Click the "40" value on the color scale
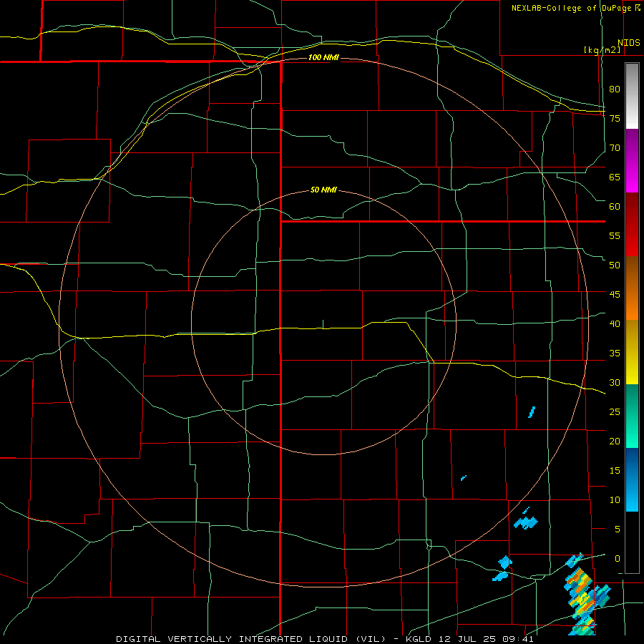Image resolution: width=644 pixels, height=644 pixels. coord(615,324)
